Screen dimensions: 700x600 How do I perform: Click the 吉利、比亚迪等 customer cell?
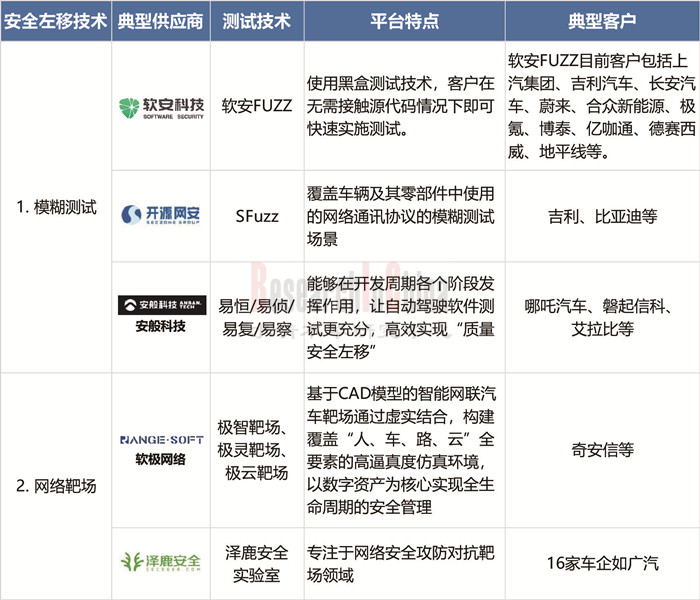tap(602, 217)
